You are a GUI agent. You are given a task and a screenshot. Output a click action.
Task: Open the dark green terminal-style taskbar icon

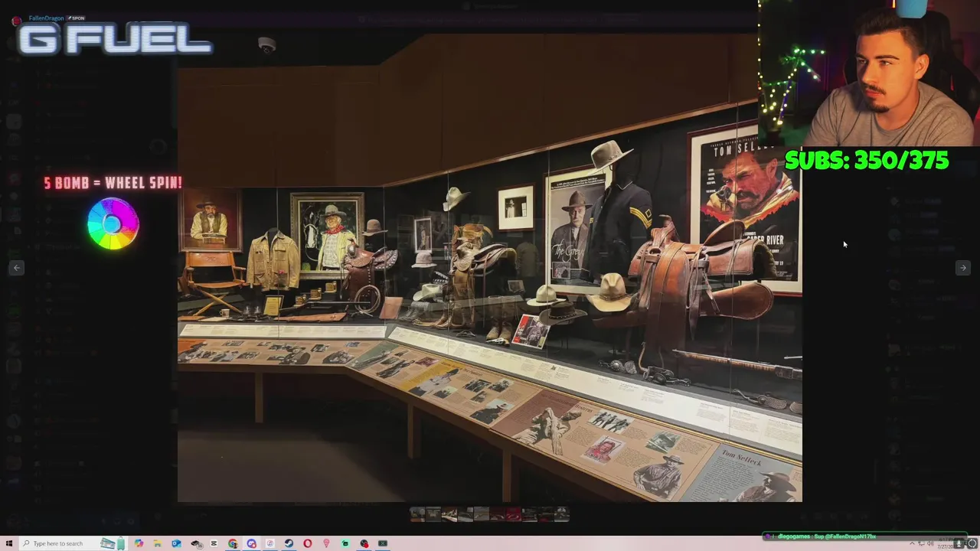(x=383, y=543)
